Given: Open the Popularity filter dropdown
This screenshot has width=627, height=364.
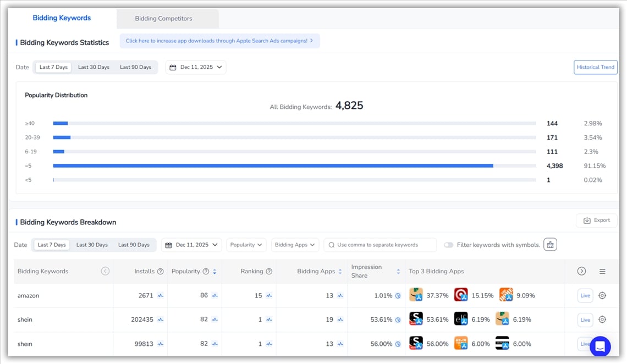Looking at the screenshot, I should click(246, 245).
